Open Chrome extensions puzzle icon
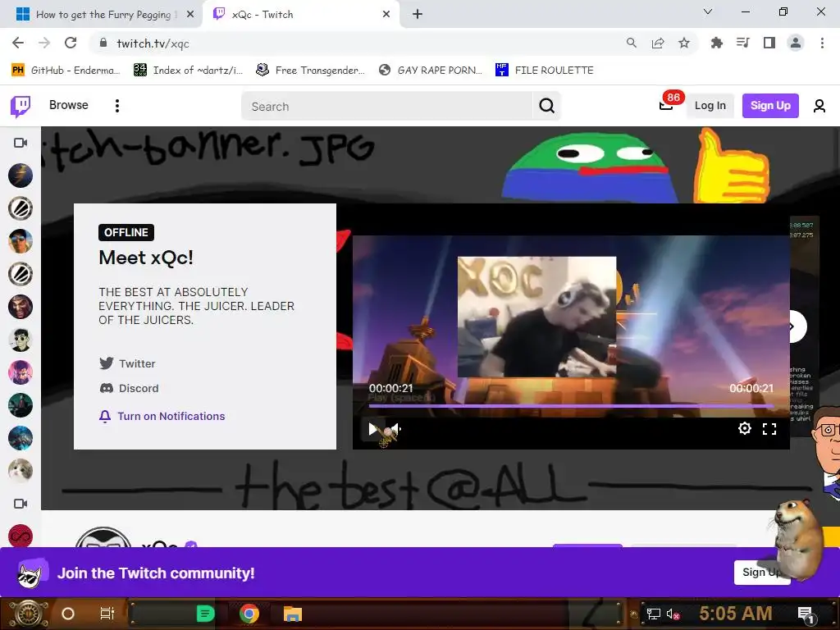Screen dimensions: 840x630 coord(716,43)
